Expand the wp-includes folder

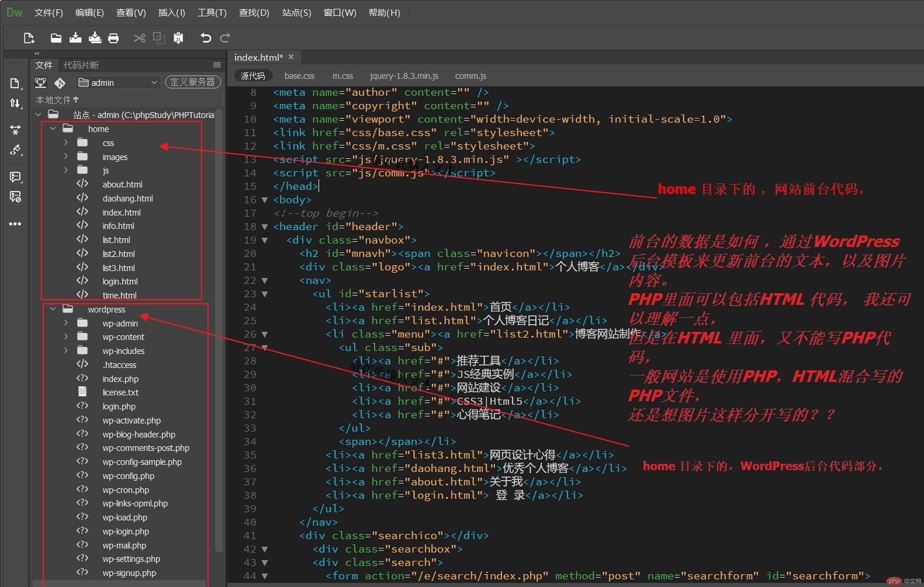[x=66, y=350]
